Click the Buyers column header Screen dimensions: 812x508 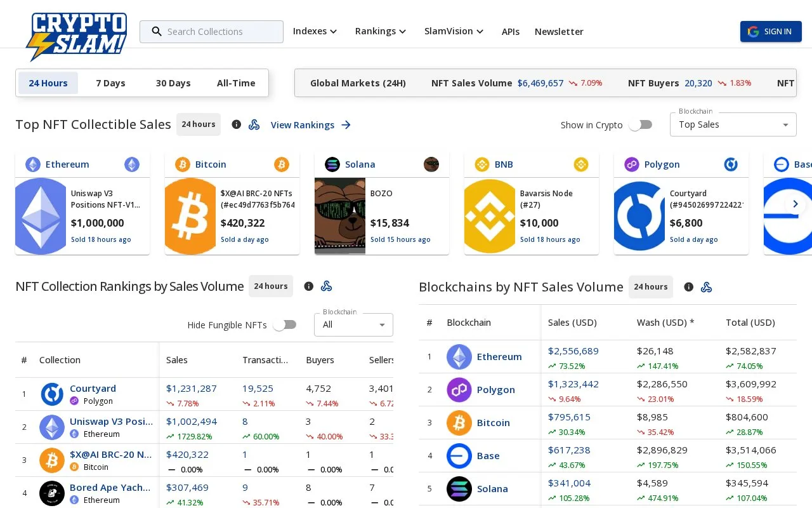(x=320, y=360)
